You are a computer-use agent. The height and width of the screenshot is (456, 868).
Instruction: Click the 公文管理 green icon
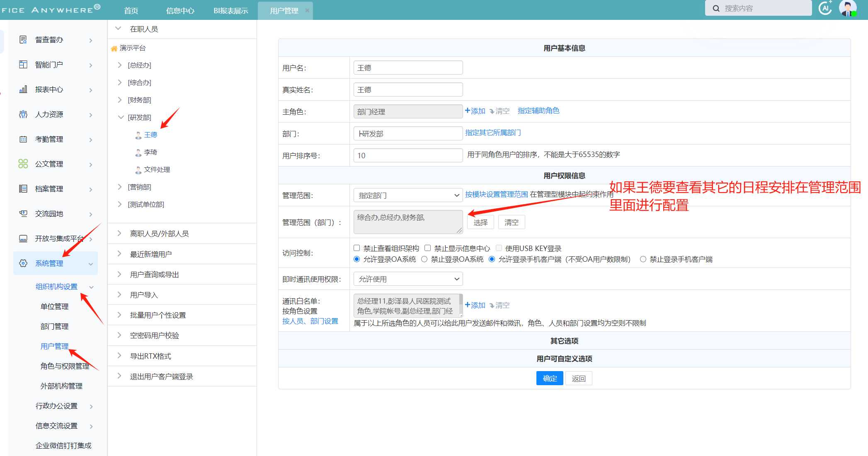(23, 164)
